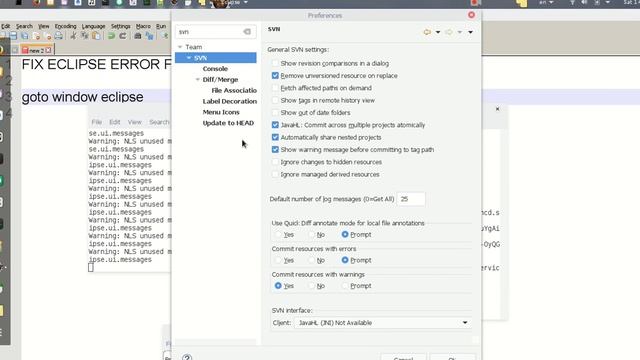
Task: Collapse the Team tree node arrow
Action: click(x=180, y=47)
